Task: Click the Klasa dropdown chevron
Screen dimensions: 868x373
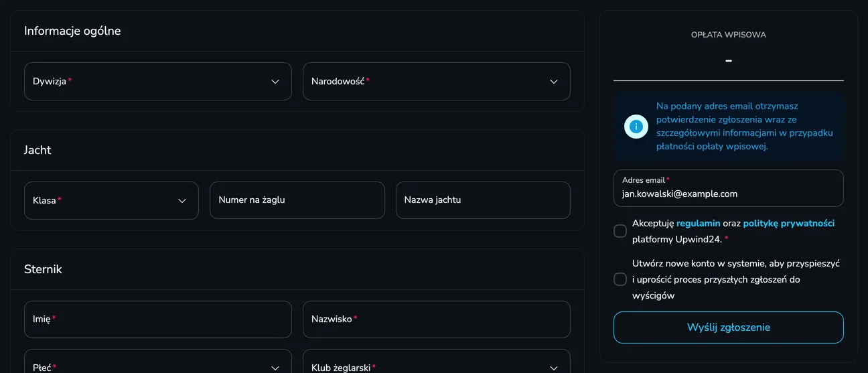Action: 182,201
